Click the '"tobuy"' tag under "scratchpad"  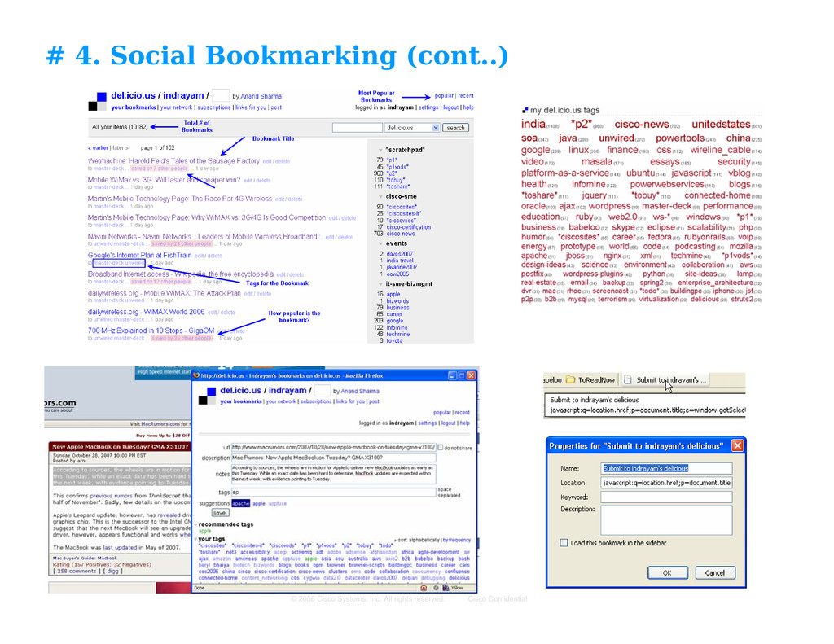pyautogui.click(x=395, y=180)
